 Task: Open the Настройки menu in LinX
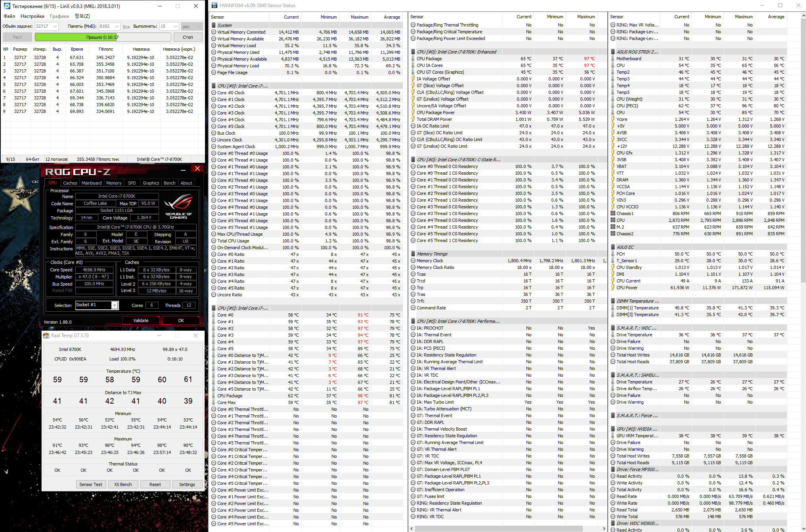pos(32,16)
